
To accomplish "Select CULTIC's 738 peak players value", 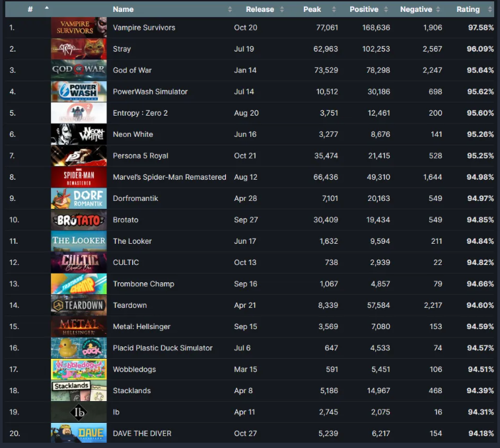I will tap(332, 262).
